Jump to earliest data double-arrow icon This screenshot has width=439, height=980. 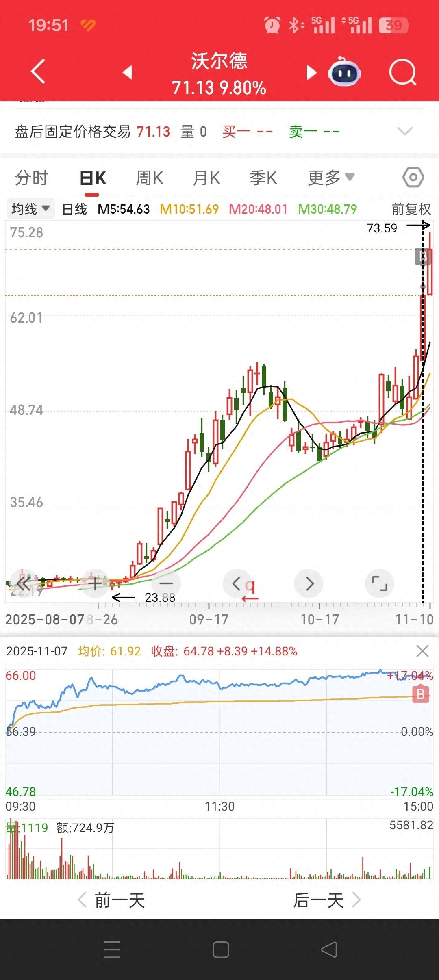[23, 583]
